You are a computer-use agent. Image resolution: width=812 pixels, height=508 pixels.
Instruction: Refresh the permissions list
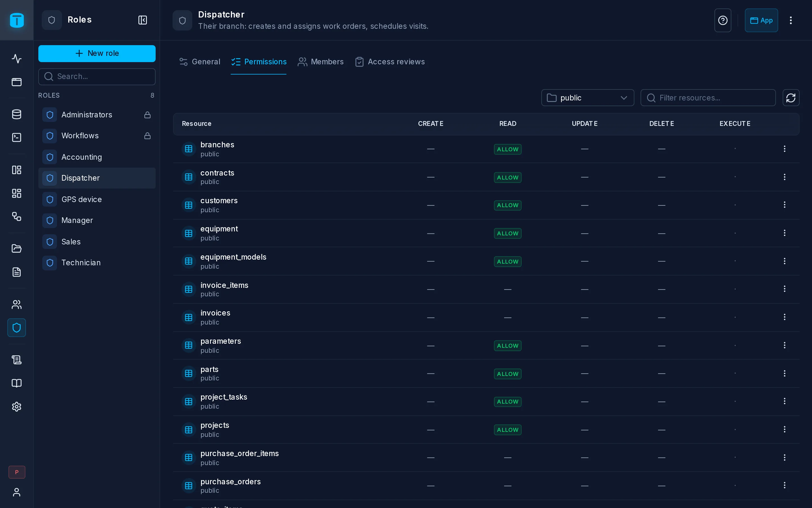[x=791, y=98]
